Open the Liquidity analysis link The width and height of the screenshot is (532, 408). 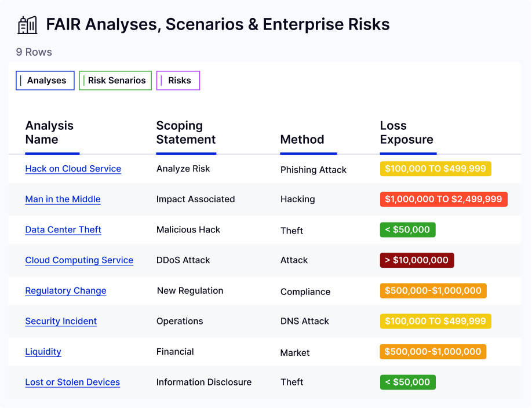click(43, 352)
